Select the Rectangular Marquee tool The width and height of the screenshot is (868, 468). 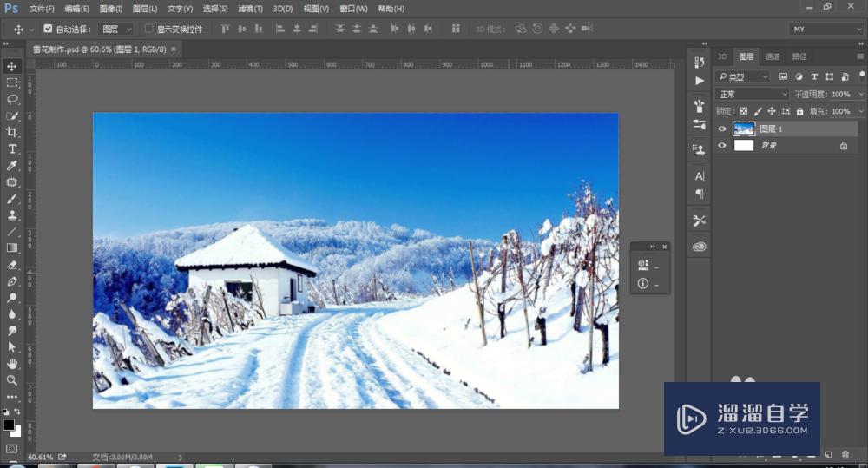[11, 83]
